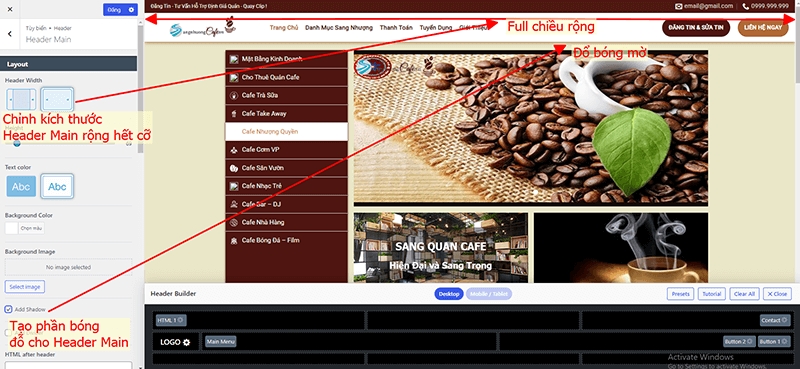Open the Background Color Chọn màu swatch
Screen dimensions: 800x369
point(24,228)
